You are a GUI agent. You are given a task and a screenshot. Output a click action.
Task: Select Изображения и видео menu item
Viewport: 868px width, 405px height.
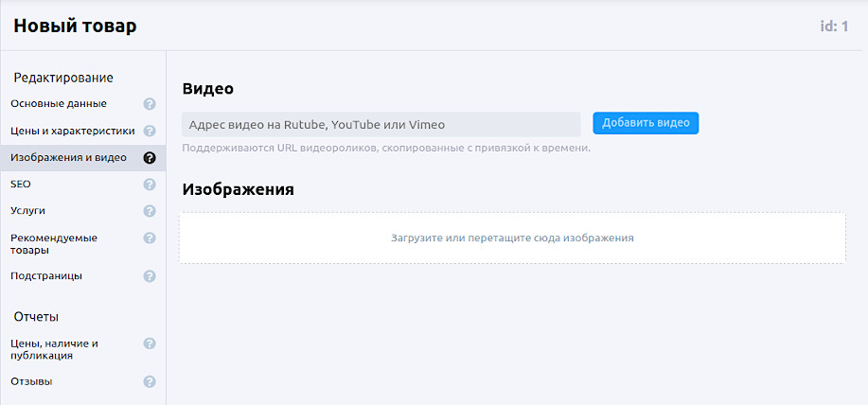point(68,158)
